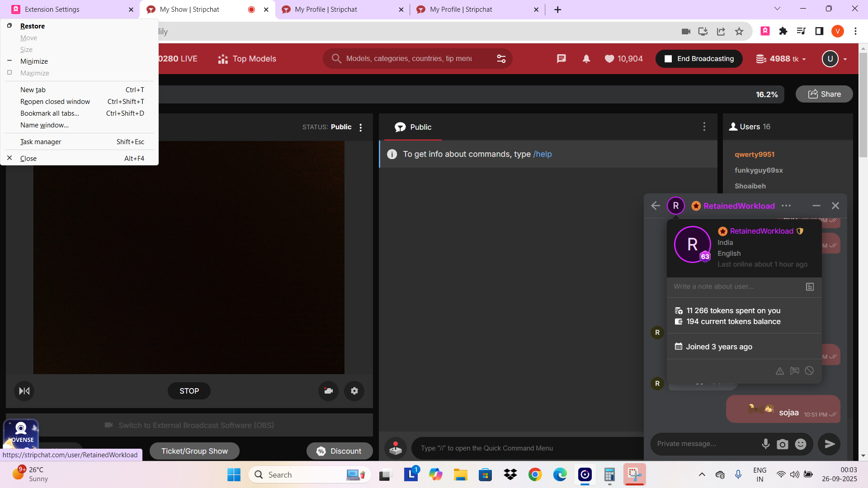Open emoji picker in private message
This screenshot has height=488, width=868.
[801, 444]
